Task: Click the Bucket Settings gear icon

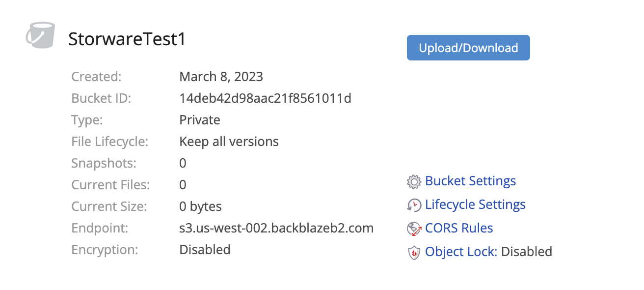Action: (414, 182)
